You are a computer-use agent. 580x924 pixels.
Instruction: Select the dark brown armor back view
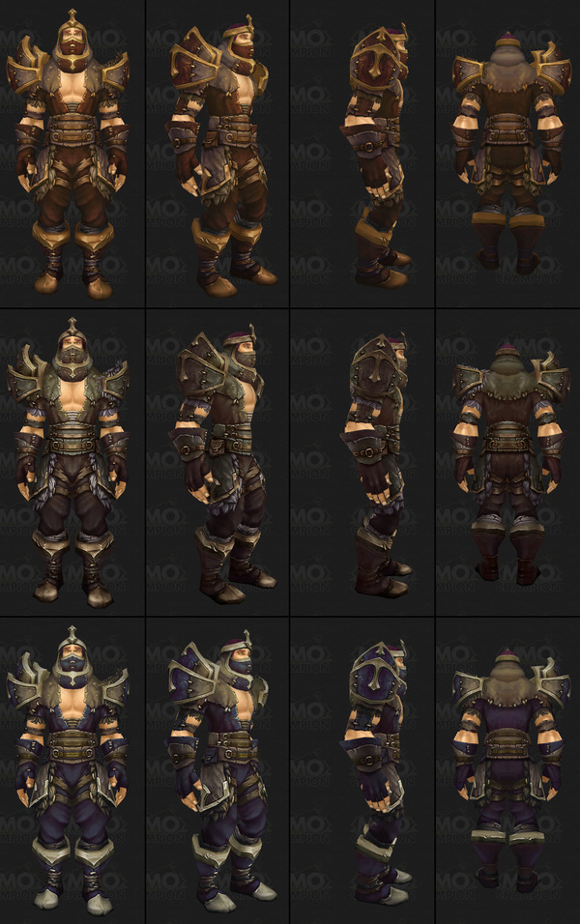tap(507, 463)
